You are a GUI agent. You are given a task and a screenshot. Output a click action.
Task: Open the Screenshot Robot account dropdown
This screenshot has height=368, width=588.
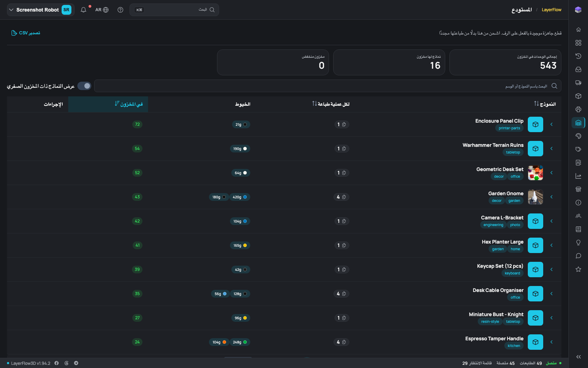[x=41, y=10]
